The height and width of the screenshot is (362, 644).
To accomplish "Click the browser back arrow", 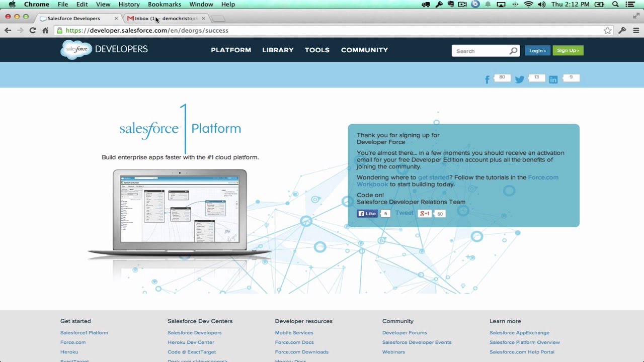I will [x=8, y=30].
